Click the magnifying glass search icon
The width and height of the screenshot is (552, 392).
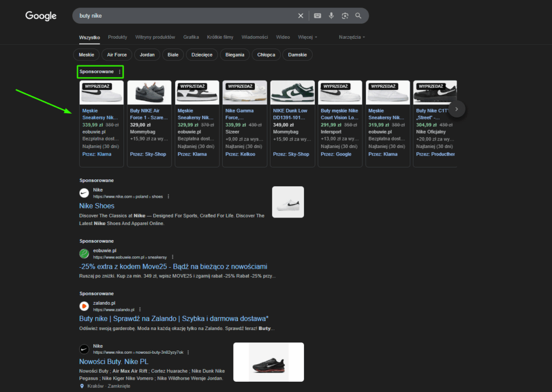coord(358,16)
